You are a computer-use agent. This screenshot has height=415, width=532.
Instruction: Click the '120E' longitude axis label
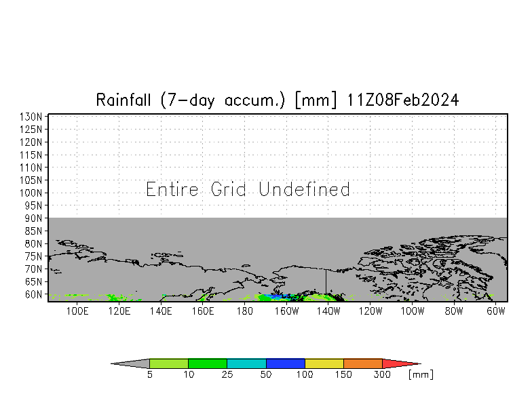[x=119, y=311]
